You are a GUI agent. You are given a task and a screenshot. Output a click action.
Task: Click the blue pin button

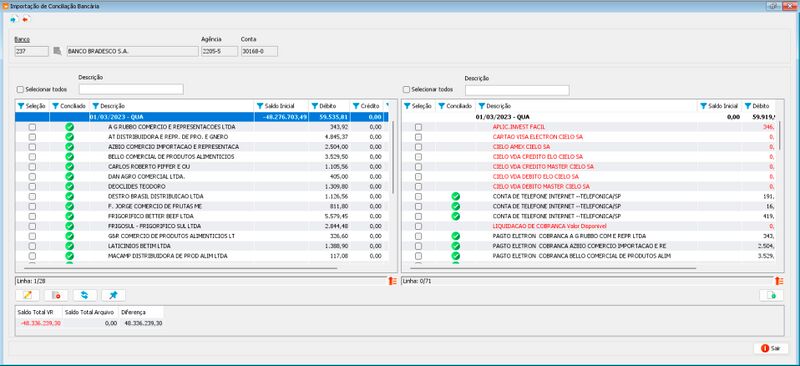point(113,295)
